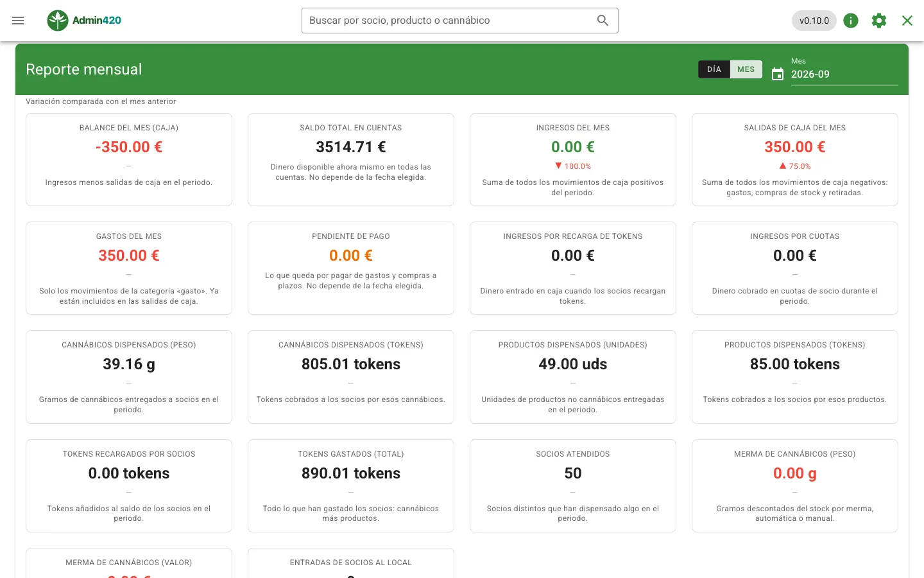924x578 pixels.
Task: Click the green X close icon
Action: (x=907, y=21)
